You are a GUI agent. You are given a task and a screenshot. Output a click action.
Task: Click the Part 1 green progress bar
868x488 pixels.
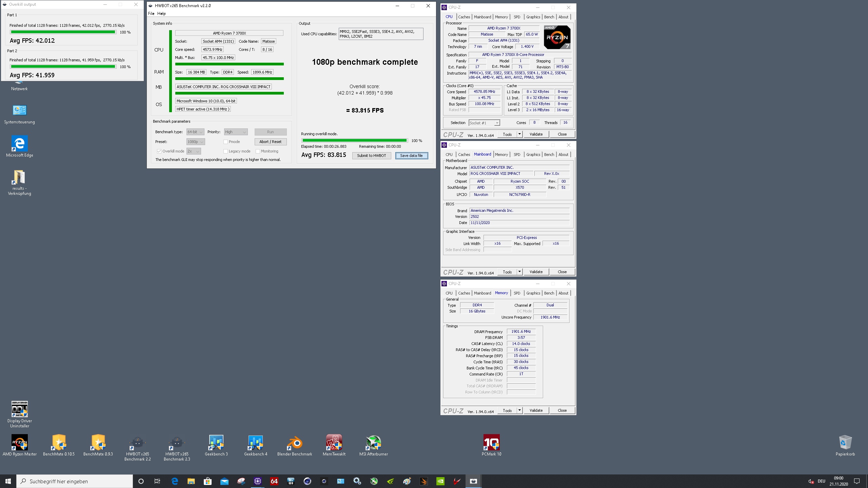tap(63, 32)
